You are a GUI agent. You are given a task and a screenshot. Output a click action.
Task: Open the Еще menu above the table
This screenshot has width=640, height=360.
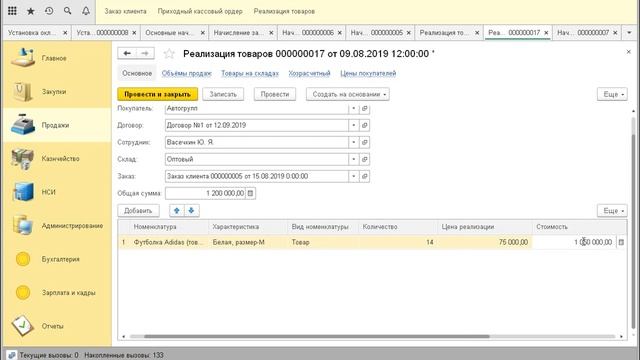coord(612,211)
